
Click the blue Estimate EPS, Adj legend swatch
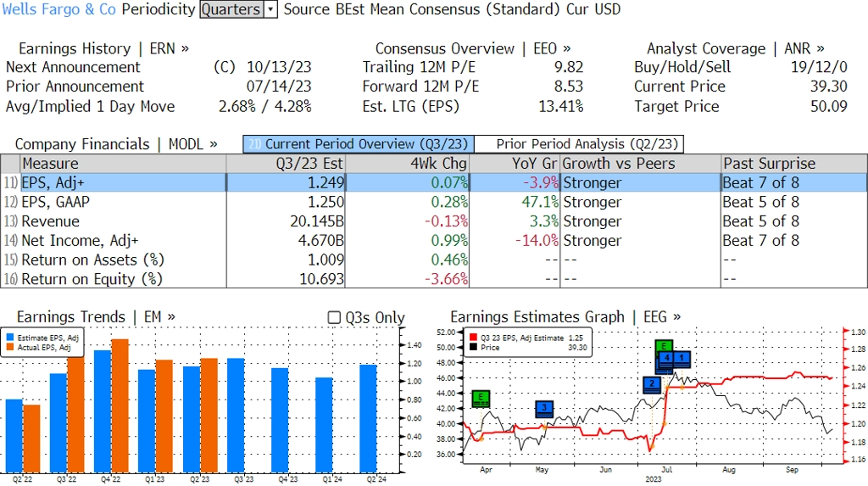click(x=10, y=338)
